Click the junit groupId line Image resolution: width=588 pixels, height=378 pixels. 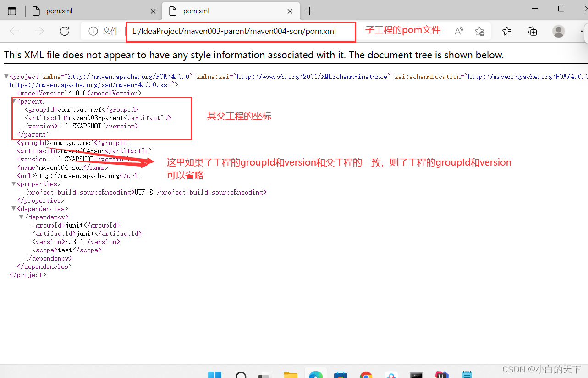point(76,225)
